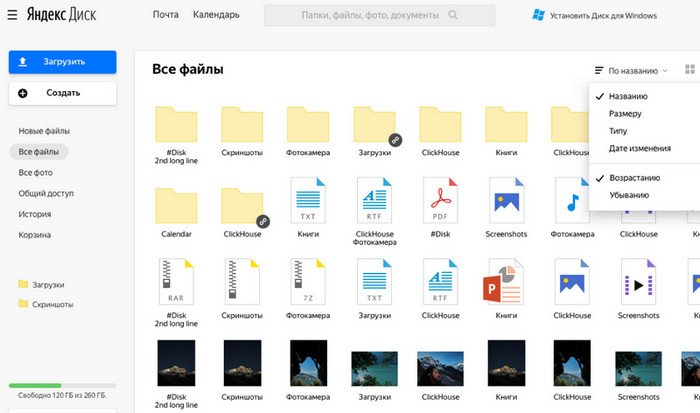
Task: Open the Скриншоты night mountain photo
Action: 242,363
